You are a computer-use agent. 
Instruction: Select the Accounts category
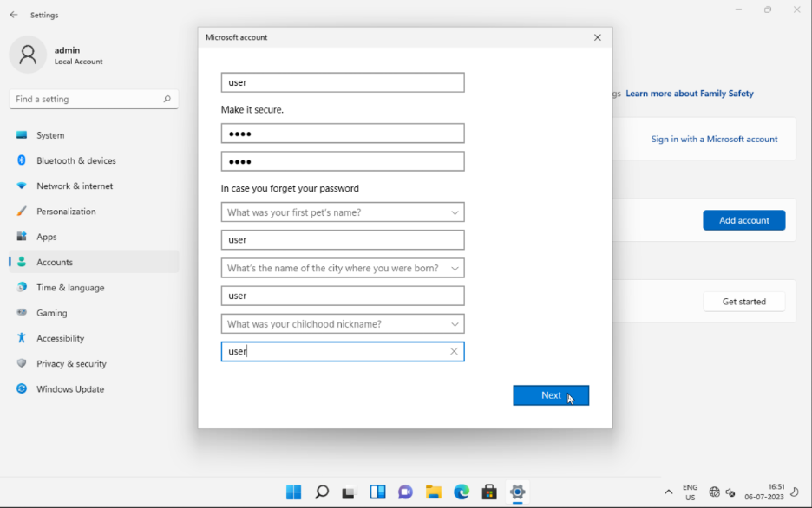pos(94,262)
